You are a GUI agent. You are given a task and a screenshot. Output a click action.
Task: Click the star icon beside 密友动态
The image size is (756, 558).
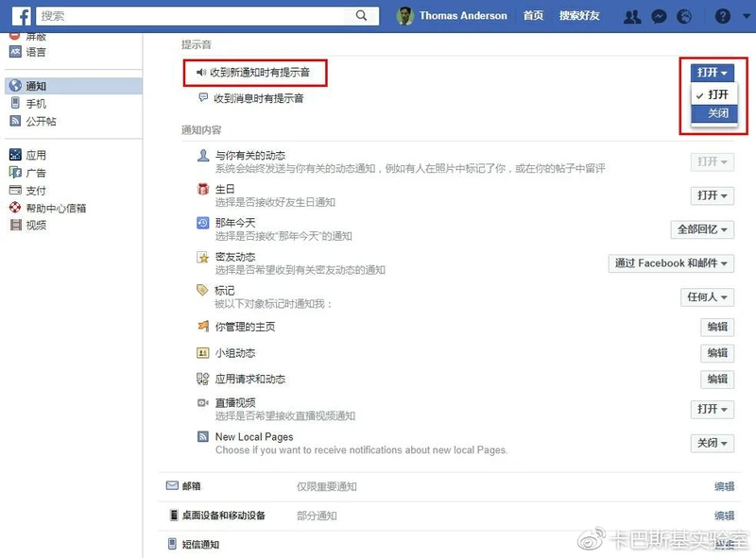click(x=203, y=257)
